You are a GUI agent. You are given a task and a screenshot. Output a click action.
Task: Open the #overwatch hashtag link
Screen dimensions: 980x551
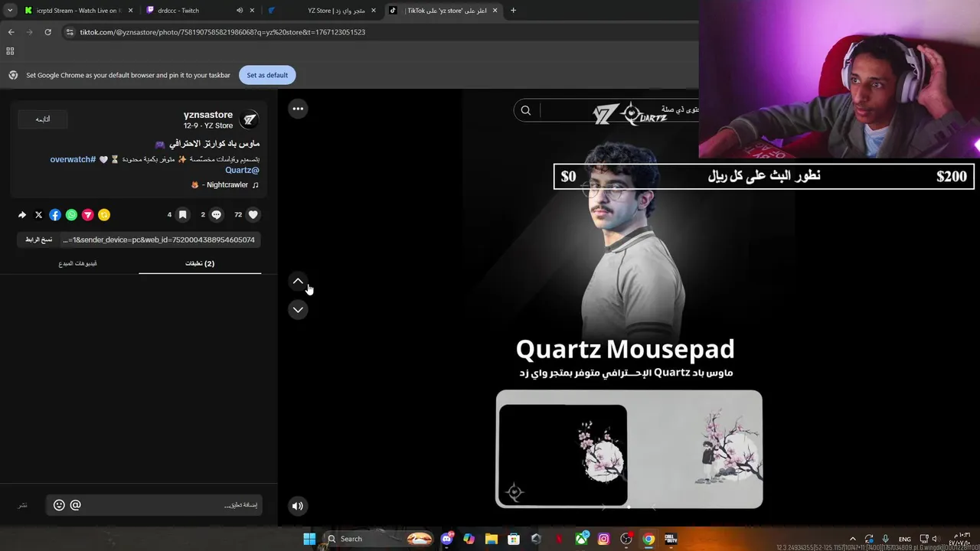73,159
